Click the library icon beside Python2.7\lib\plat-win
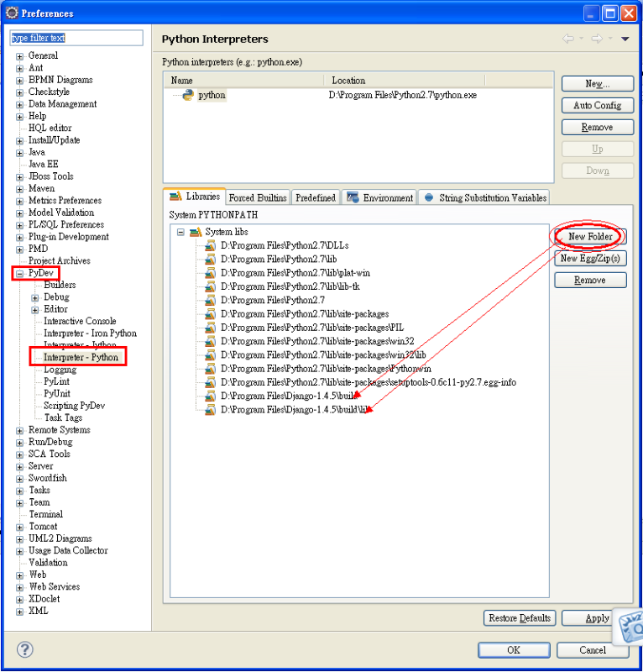Image resolution: width=643 pixels, height=672 pixels. pyautogui.click(x=210, y=273)
